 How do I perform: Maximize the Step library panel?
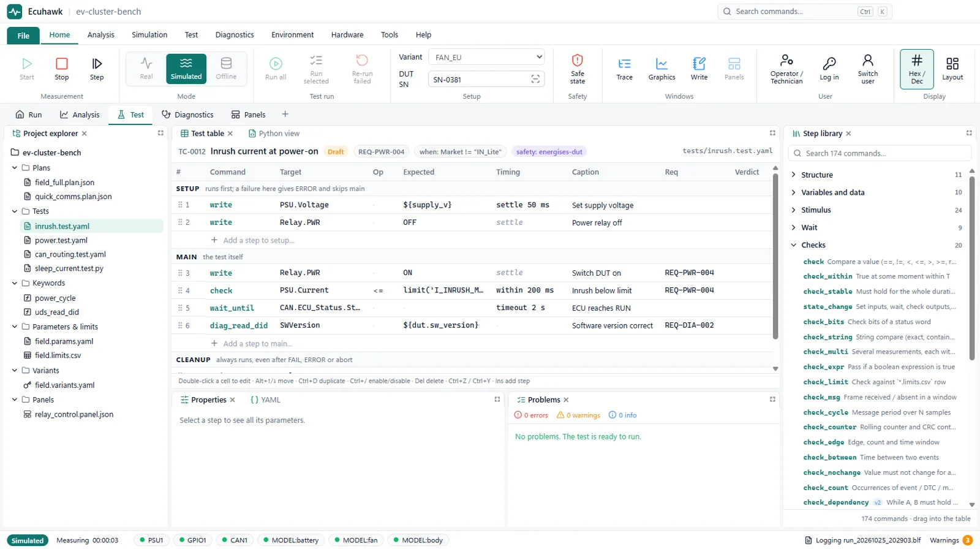pos(969,133)
